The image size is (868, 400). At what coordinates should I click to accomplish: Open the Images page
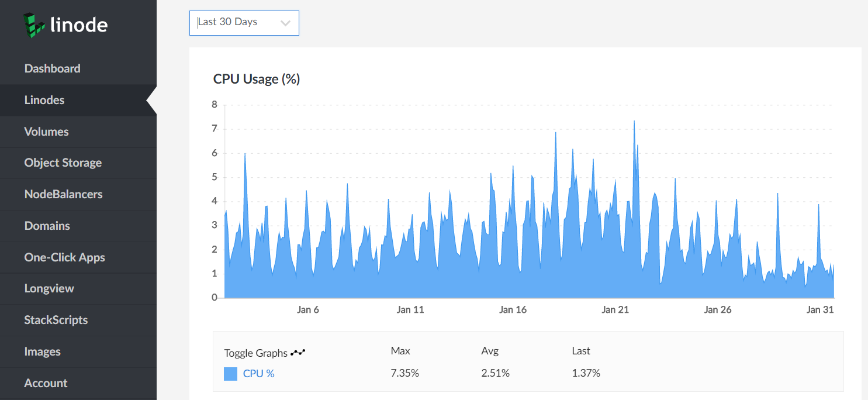[42, 351]
